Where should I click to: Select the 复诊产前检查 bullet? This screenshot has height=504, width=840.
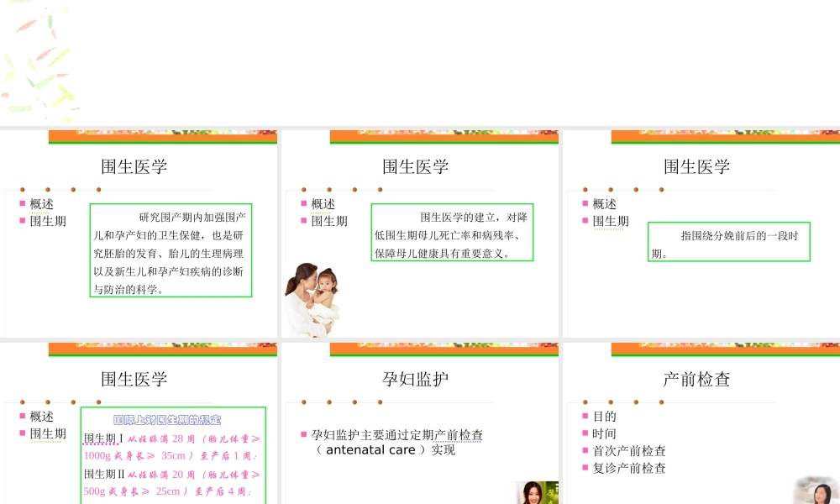click(629, 468)
